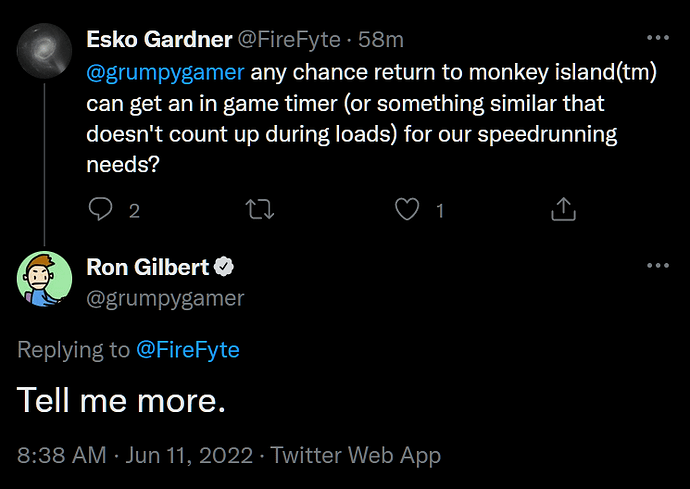The width and height of the screenshot is (690, 489).
Task: Retweet Esko Gardner's tweet
Action: point(260,209)
